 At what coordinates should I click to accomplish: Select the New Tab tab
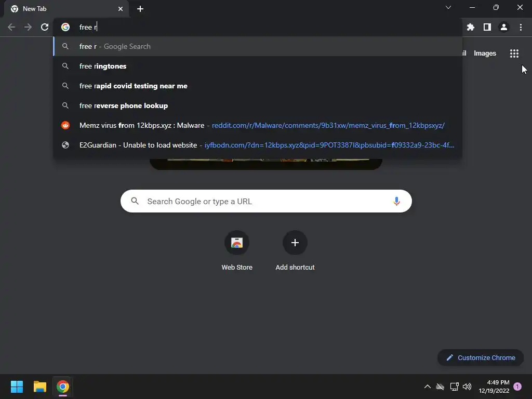tap(66, 9)
